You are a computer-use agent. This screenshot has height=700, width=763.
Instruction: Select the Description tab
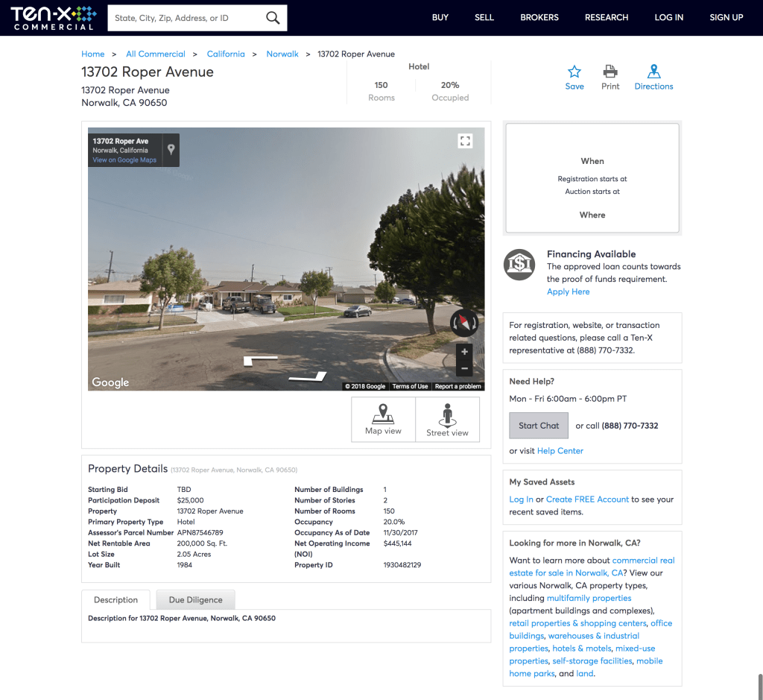click(x=115, y=599)
